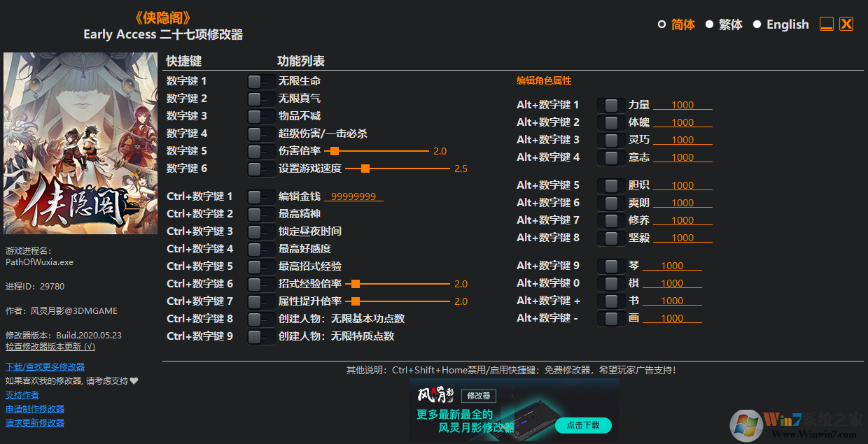
Task: Click 检查修改器版本更新 link
Action: pos(50,346)
